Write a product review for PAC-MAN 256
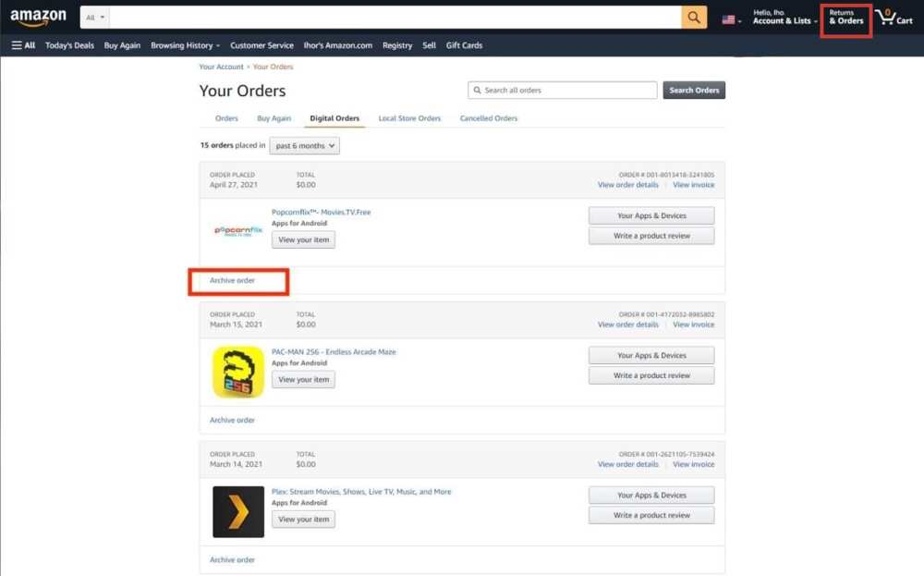 651,375
